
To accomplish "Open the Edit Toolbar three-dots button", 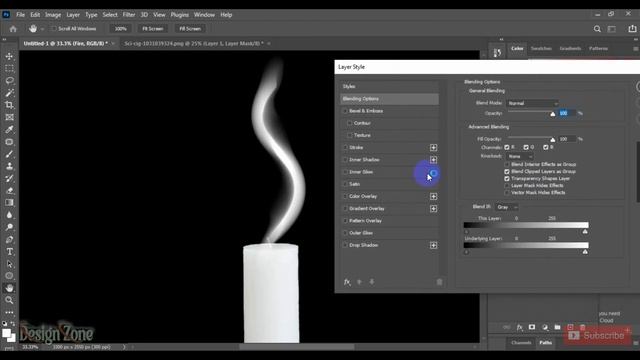I will pos(9,312).
